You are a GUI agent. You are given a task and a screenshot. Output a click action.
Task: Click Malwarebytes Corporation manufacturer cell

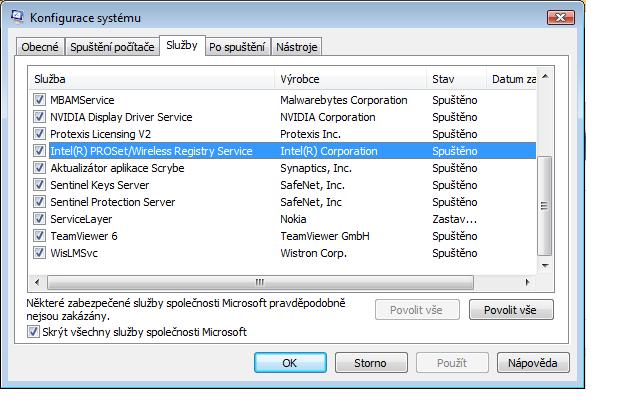pyautogui.click(x=344, y=100)
